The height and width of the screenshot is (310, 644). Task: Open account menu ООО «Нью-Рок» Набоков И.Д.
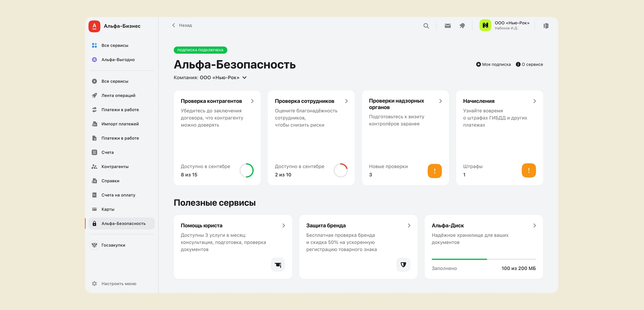[x=505, y=25]
